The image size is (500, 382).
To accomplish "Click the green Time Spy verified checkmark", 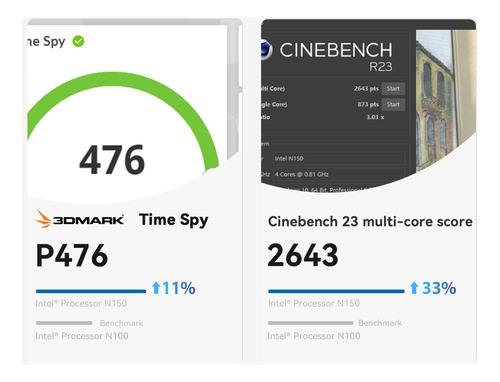I will [78, 41].
